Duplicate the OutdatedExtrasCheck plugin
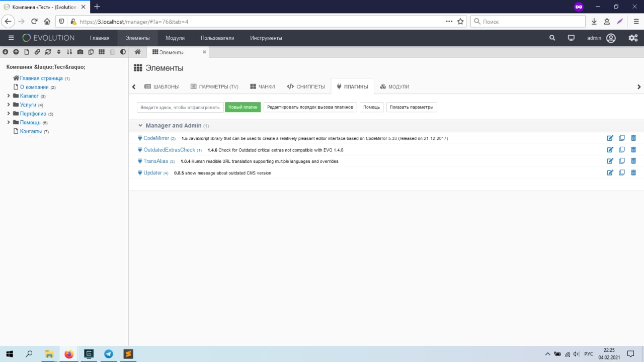Viewport: 644px width, 362px height. (x=622, y=150)
